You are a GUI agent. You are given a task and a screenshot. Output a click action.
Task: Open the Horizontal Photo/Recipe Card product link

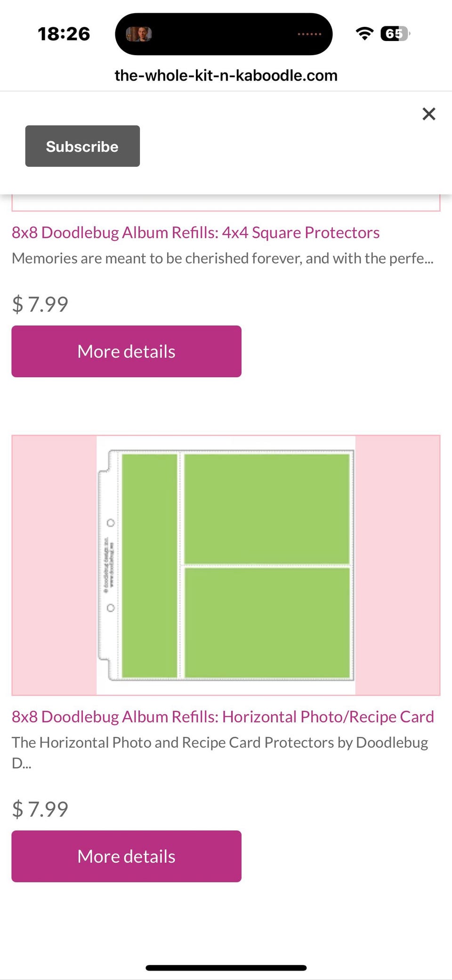coord(223,717)
